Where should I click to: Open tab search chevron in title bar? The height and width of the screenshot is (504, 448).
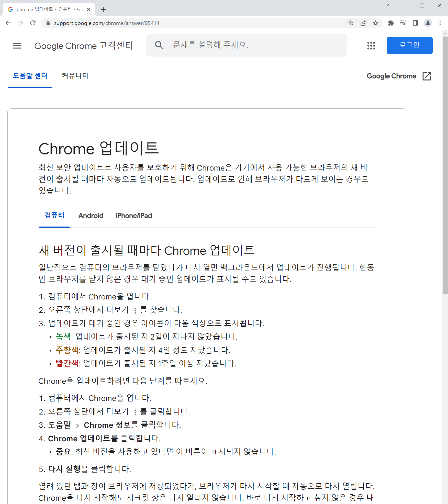pyautogui.click(x=387, y=5)
